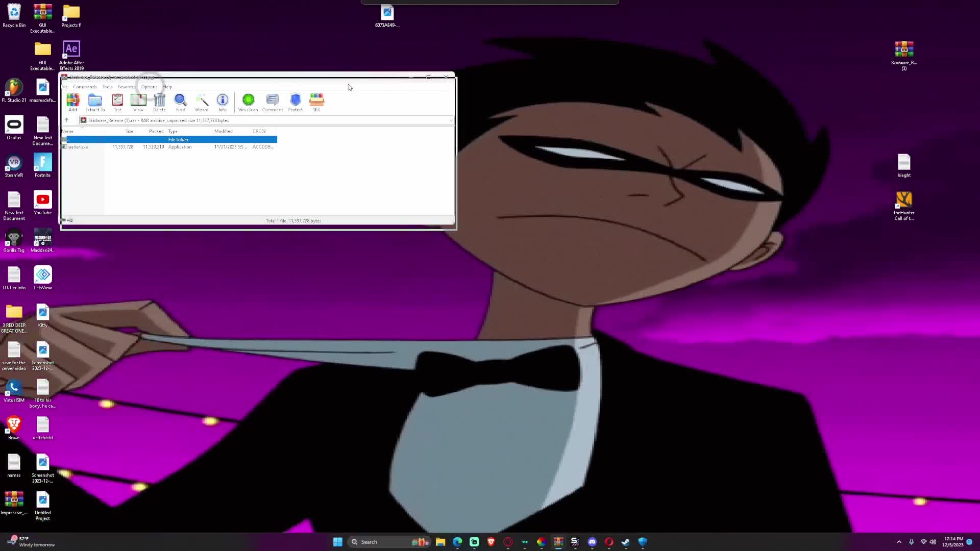The width and height of the screenshot is (980, 551).
Task: Open the Commands menu
Action: [x=85, y=87]
